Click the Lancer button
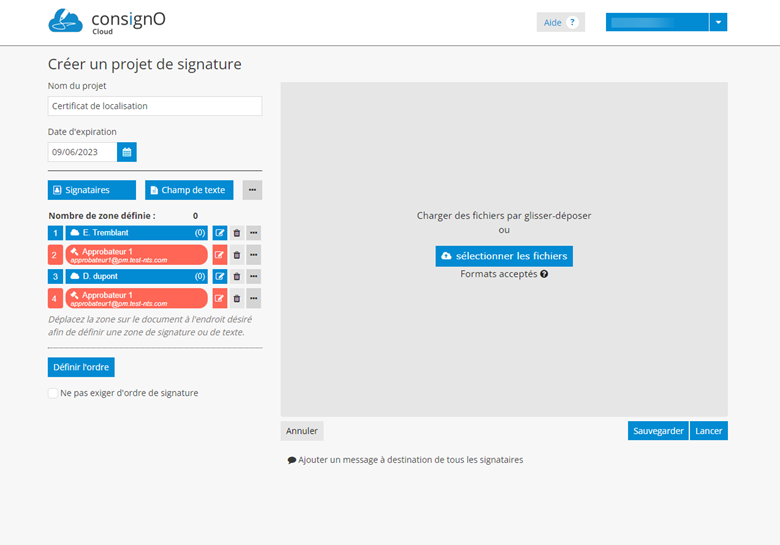The width and height of the screenshot is (780, 545). pos(709,431)
